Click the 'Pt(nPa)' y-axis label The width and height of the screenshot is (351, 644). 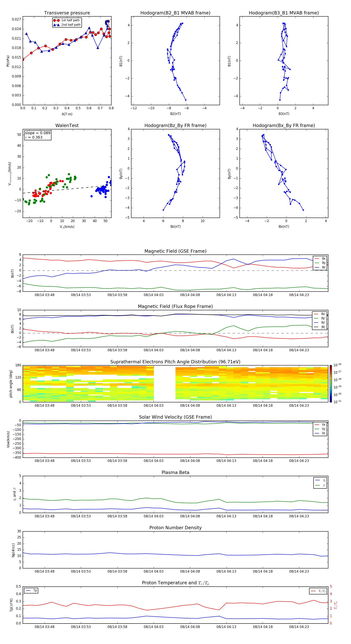pyautogui.click(x=8, y=61)
